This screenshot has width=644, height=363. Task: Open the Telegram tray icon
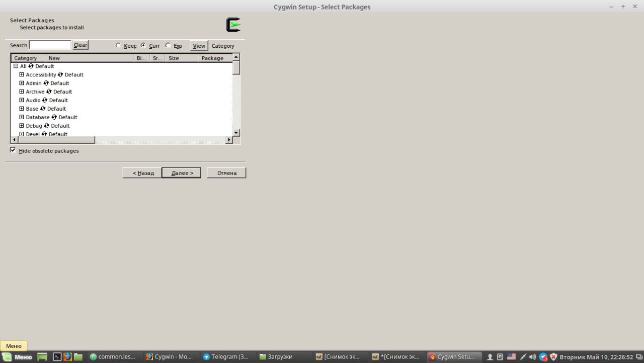pos(543,357)
